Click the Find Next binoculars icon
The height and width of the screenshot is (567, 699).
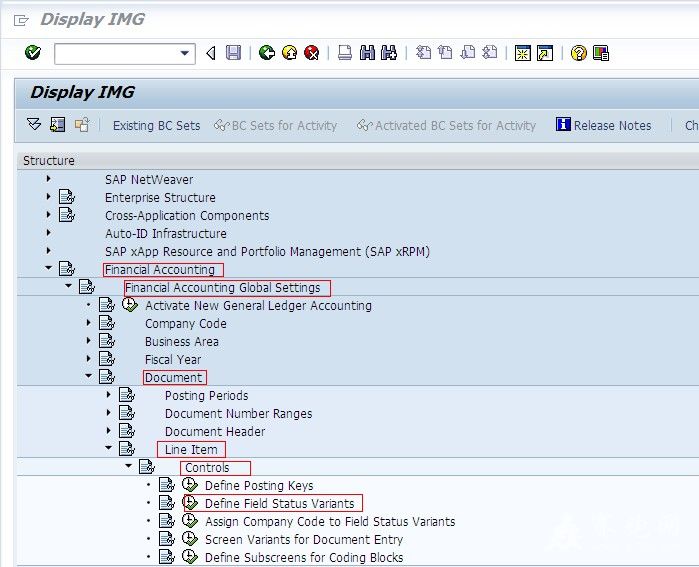pyautogui.click(x=389, y=53)
